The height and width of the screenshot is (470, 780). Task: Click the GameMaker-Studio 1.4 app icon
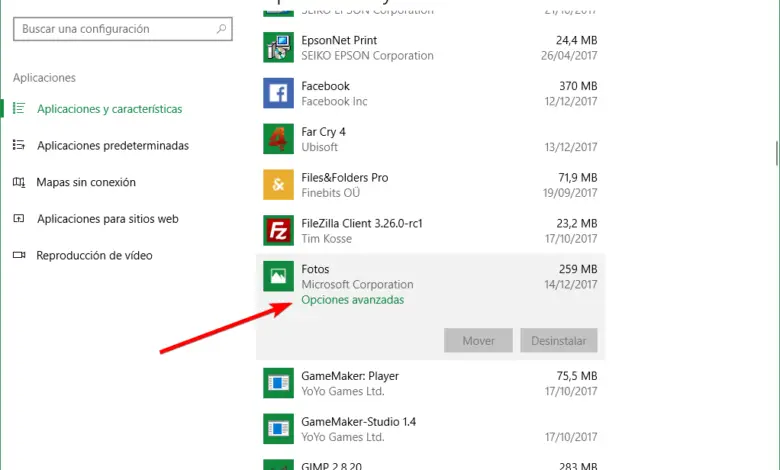point(278,429)
